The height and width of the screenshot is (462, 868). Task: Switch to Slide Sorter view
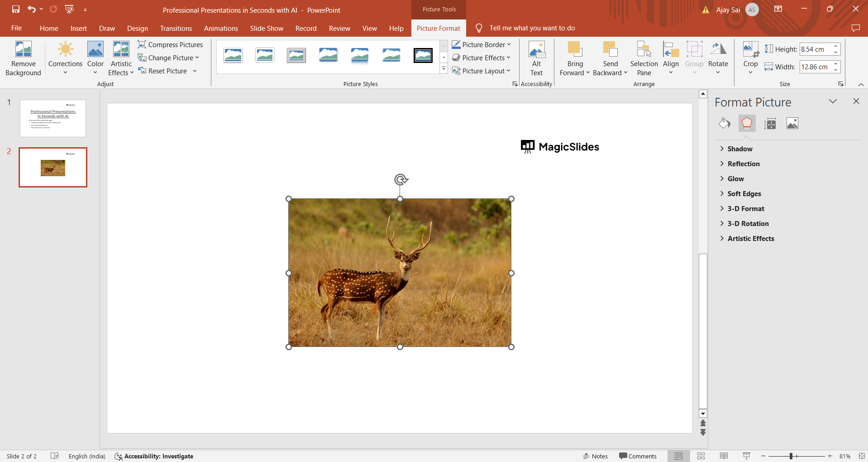701,456
